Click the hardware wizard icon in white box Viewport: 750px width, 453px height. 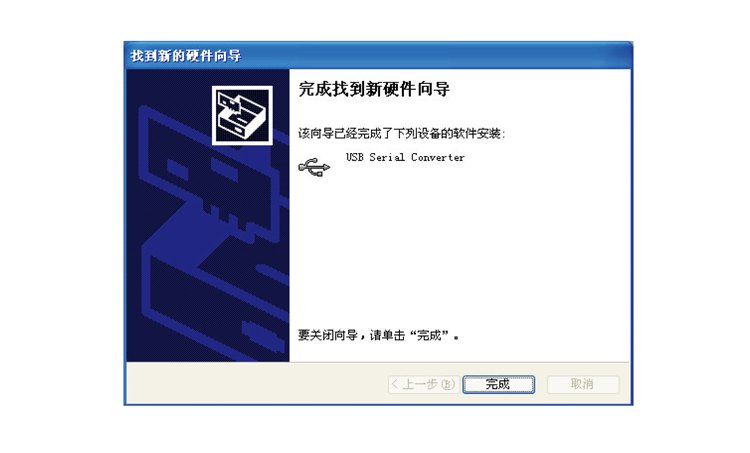(242, 115)
